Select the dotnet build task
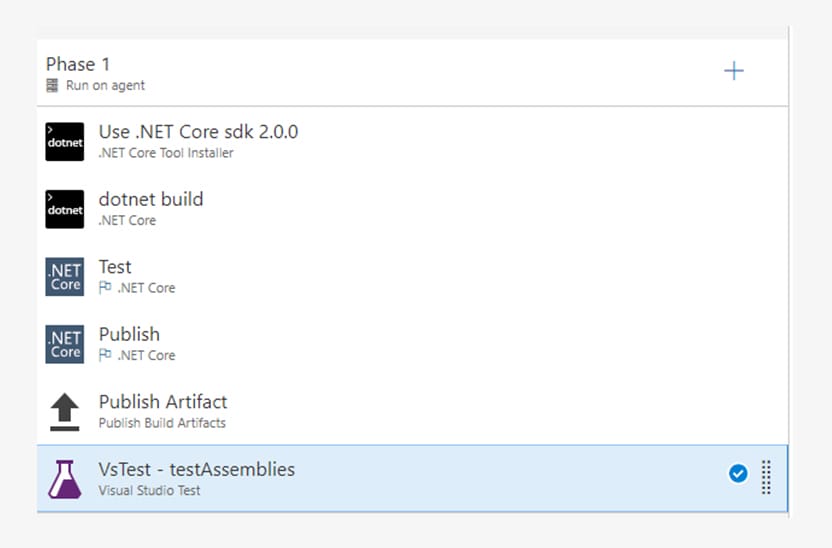The width and height of the screenshot is (832, 548). click(x=412, y=209)
